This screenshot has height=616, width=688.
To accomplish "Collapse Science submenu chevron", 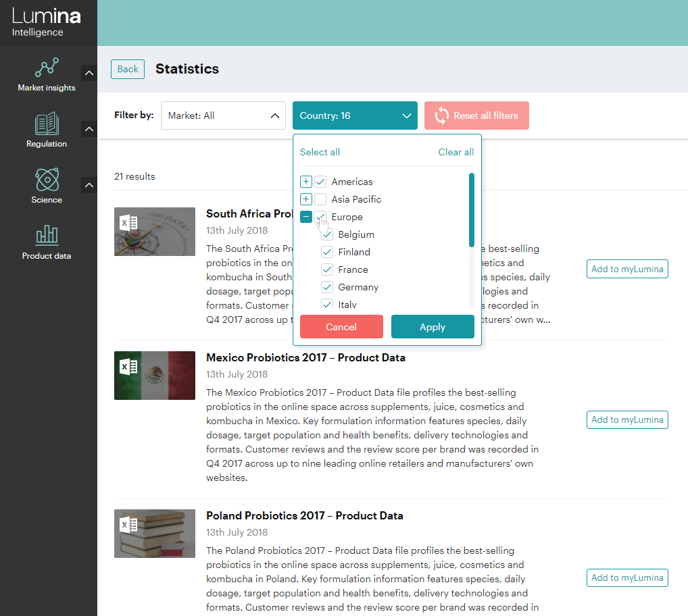I will [89, 185].
